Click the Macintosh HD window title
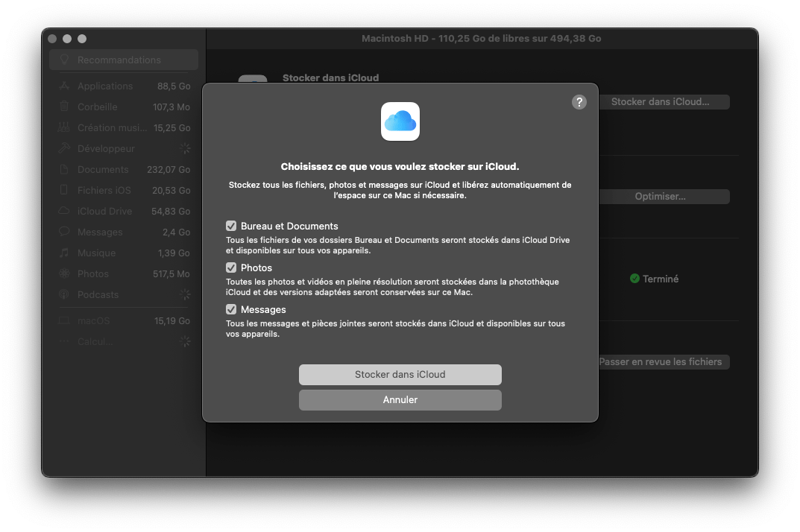 [481, 38]
